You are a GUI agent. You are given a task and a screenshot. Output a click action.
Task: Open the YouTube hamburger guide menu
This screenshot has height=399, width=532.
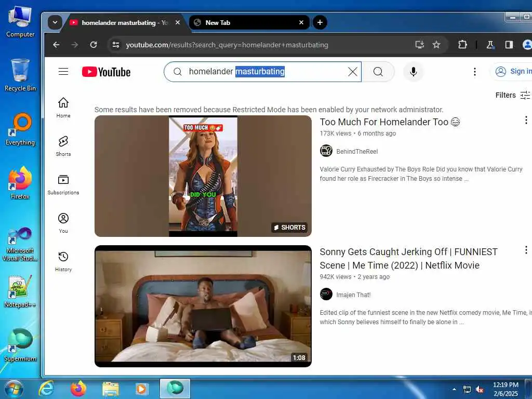coord(63,72)
